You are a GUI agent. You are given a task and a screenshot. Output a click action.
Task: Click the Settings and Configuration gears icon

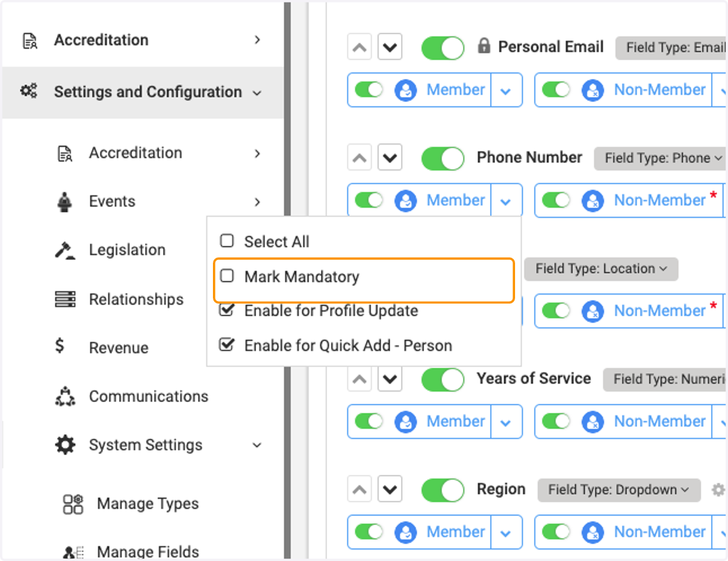tap(29, 92)
